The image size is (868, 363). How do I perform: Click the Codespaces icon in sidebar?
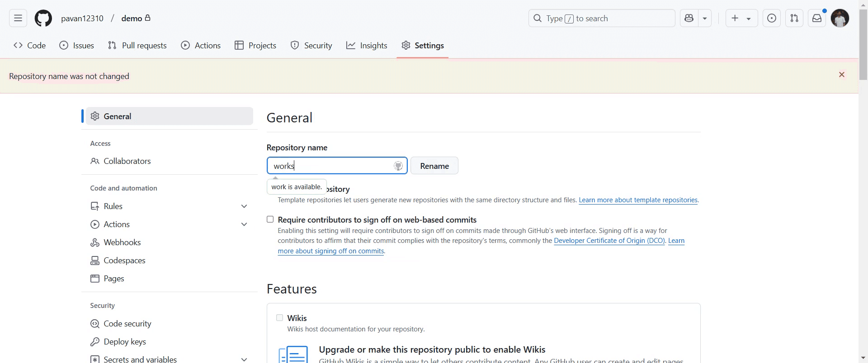[95, 261]
